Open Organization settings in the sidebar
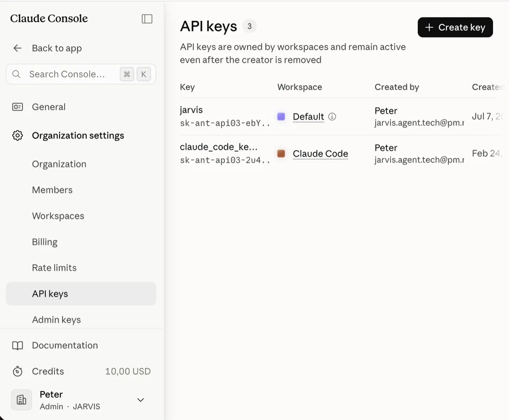Image resolution: width=509 pixels, height=420 pixels. [81, 136]
